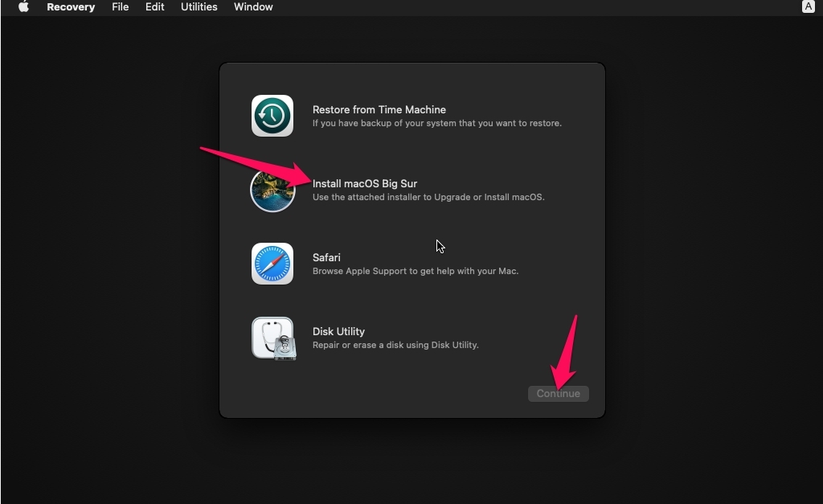Image resolution: width=823 pixels, height=504 pixels.
Task: Click the Safari compass icon
Action: point(272,264)
